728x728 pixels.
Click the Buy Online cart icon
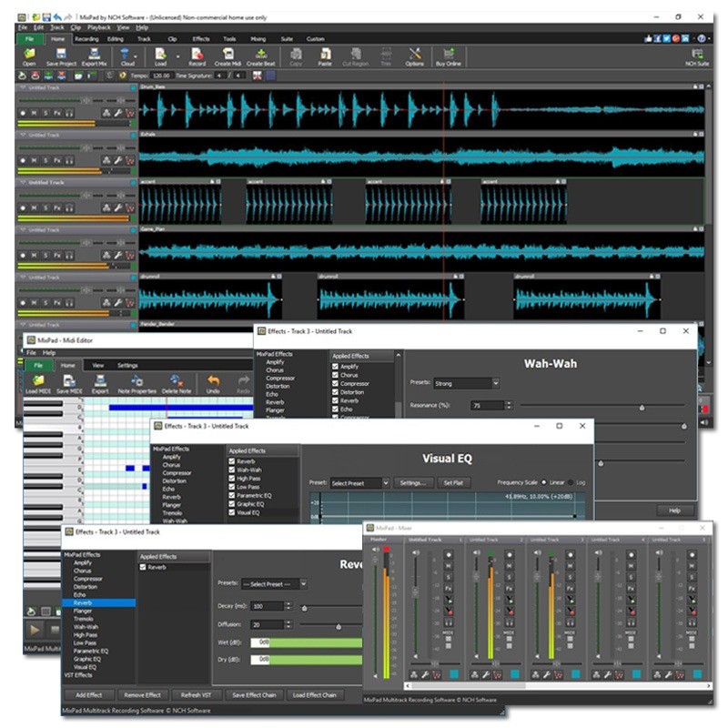pos(448,57)
